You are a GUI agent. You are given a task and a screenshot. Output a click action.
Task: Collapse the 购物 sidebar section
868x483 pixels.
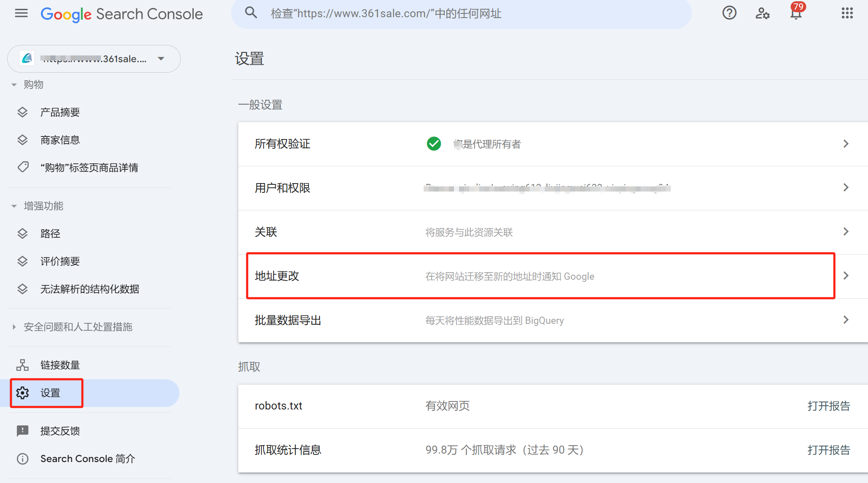click(x=14, y=85)
